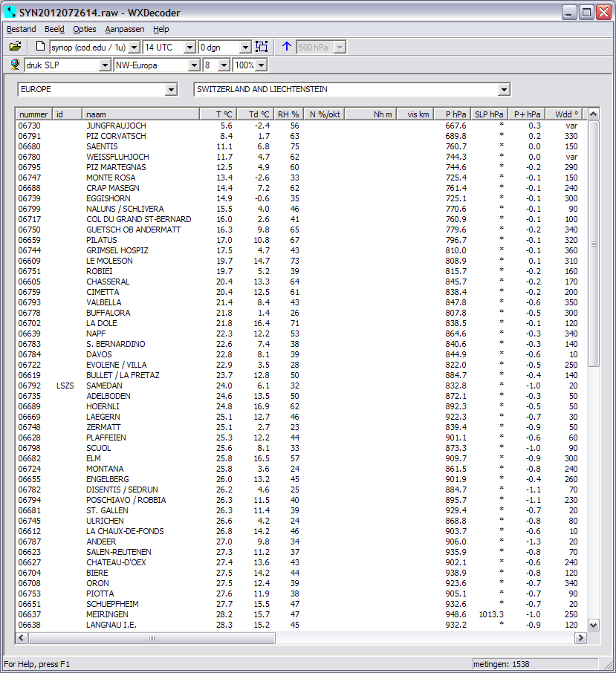Open the Bestand menu
616x673 pixels.
pos(21,29)
